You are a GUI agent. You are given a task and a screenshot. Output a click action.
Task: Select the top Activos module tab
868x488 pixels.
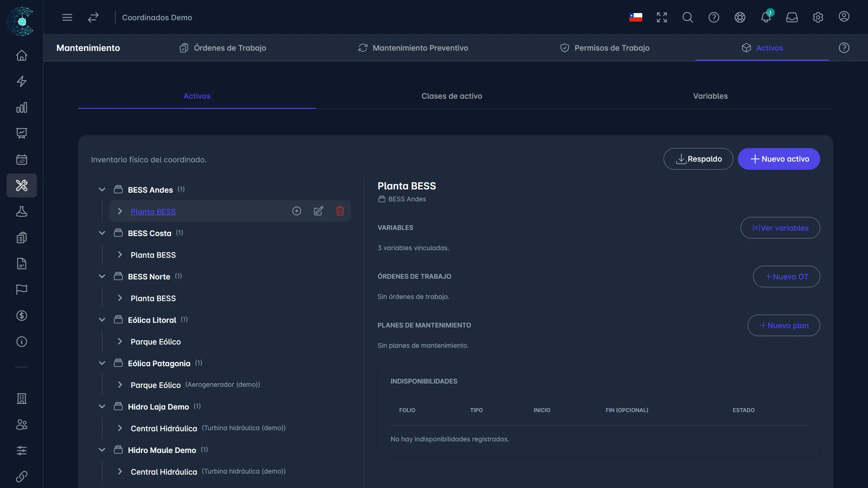point(762,48)
